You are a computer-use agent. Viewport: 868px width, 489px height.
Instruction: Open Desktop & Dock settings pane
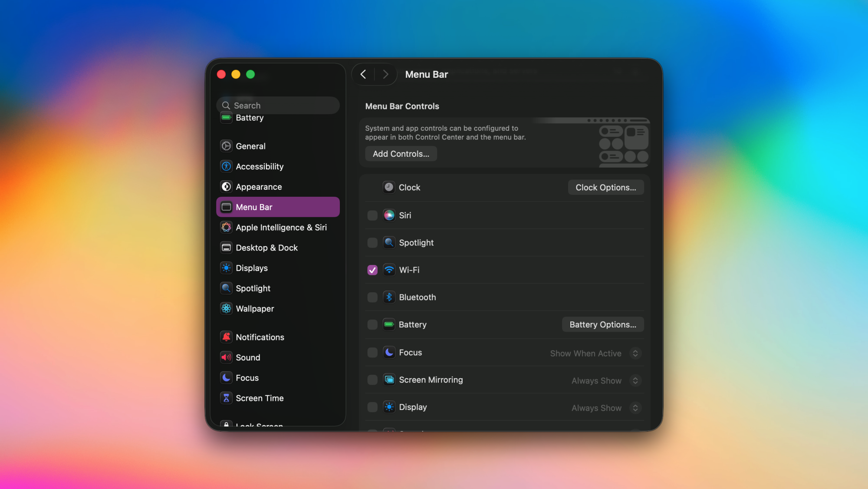coord(266,248)
